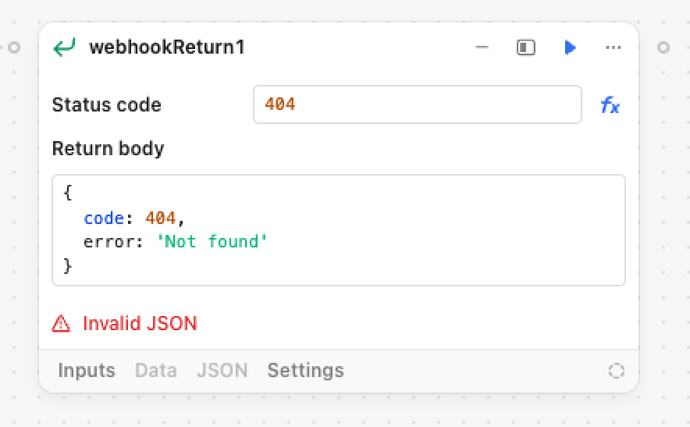The image size is (690, 427).
Task: Click the right output connector circle
Action: (x=663, y=47)
